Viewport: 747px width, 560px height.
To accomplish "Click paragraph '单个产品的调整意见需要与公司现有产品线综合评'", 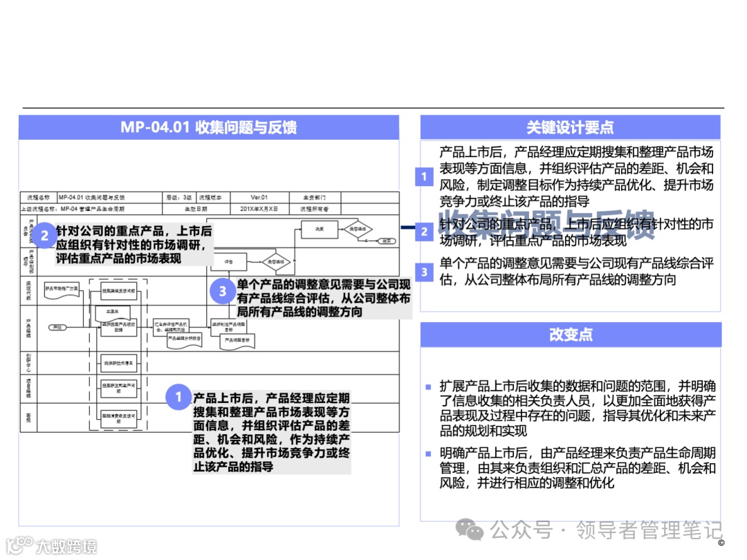I will coord(576,263).
